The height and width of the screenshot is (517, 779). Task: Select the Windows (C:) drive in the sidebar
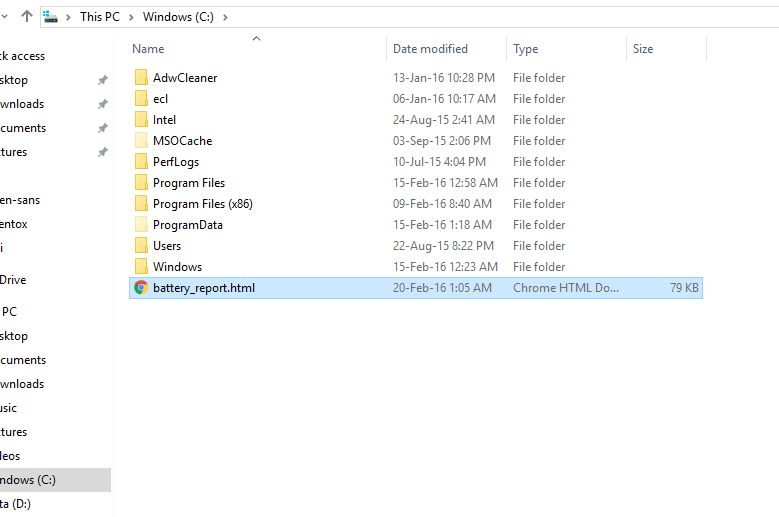tap(28, 480)
